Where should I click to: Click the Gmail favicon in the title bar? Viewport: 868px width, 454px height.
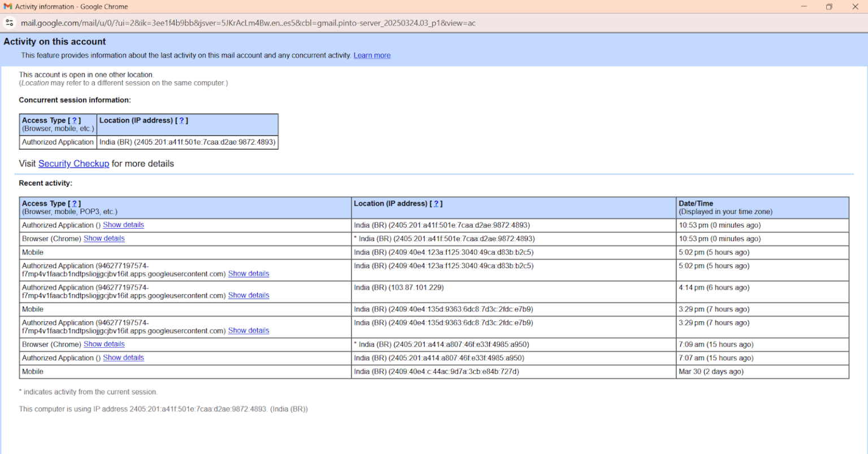(8, 7)
